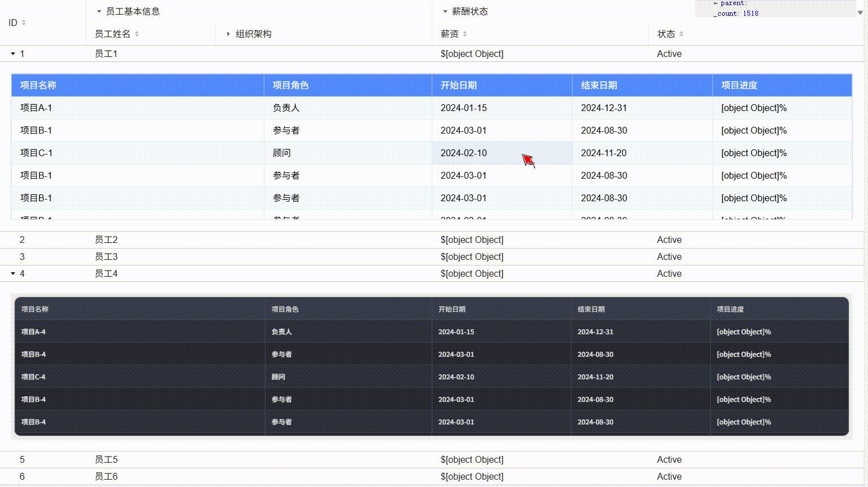Click the 项目名称 header in blue sub-table
The height and width of the screenshot is (487, 868).
click(138, 85)
